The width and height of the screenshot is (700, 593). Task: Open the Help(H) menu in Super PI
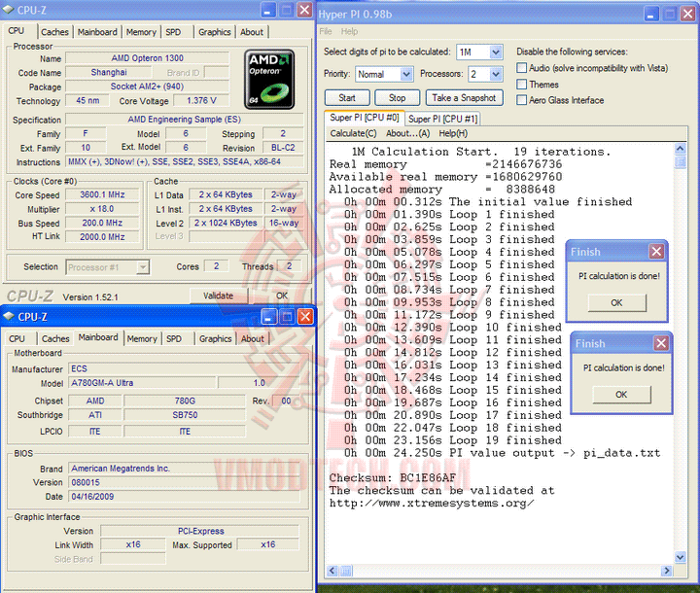[x=453, y=133]
